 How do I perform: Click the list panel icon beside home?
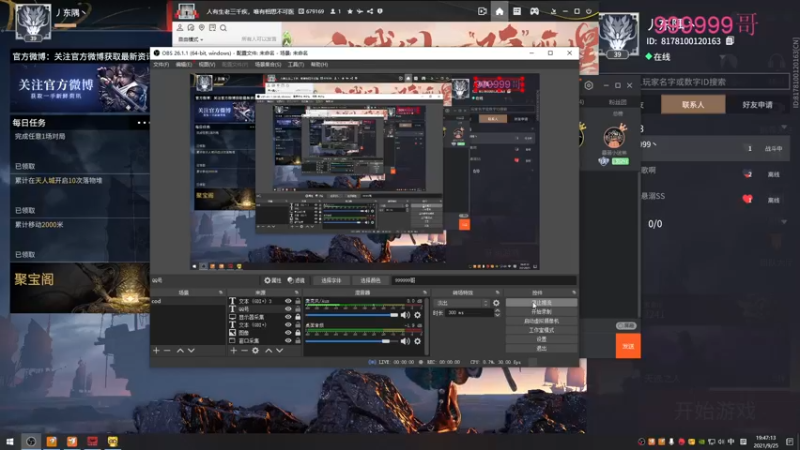click(x=517, y=11)
